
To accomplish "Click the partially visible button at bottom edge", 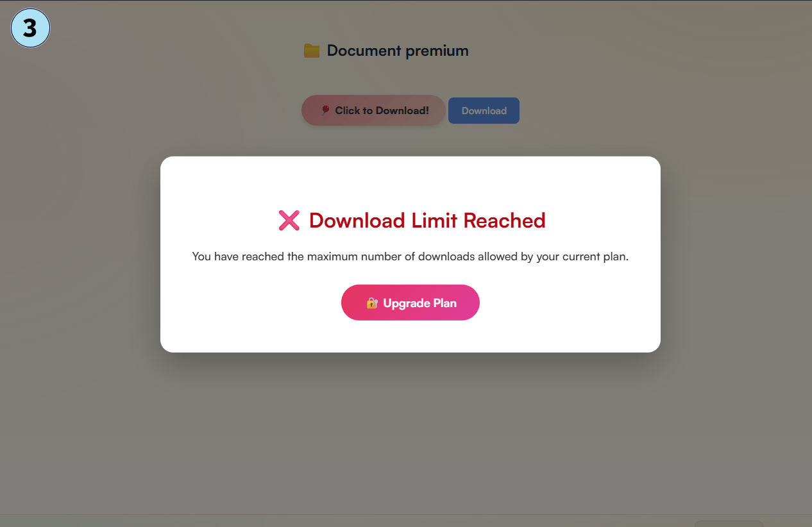I will [729, 524].
